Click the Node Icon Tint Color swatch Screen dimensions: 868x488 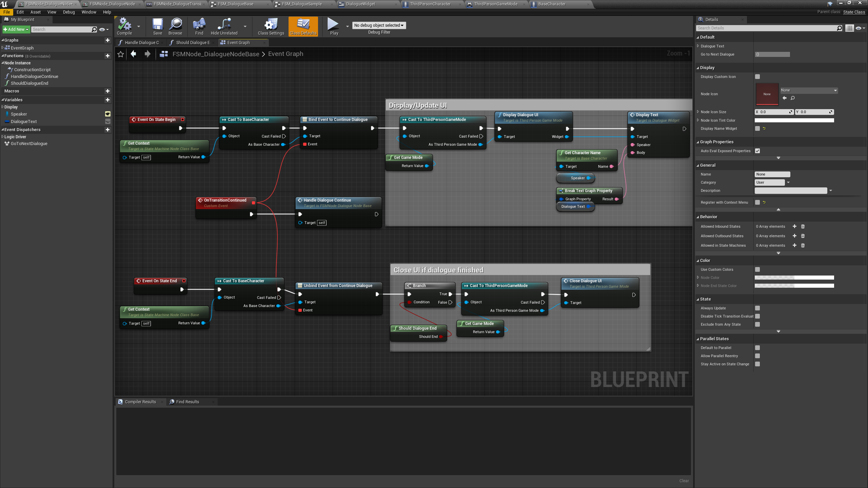click(x=794, y=121)
